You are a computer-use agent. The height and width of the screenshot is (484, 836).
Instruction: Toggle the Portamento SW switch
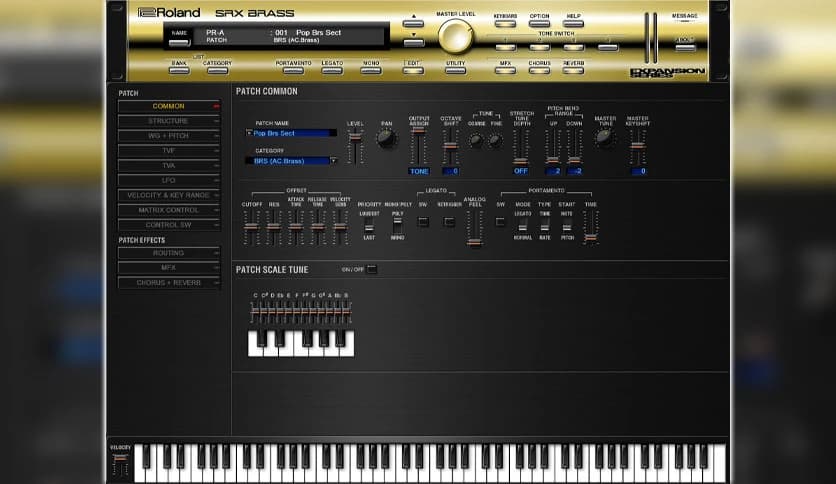(500, 222)
